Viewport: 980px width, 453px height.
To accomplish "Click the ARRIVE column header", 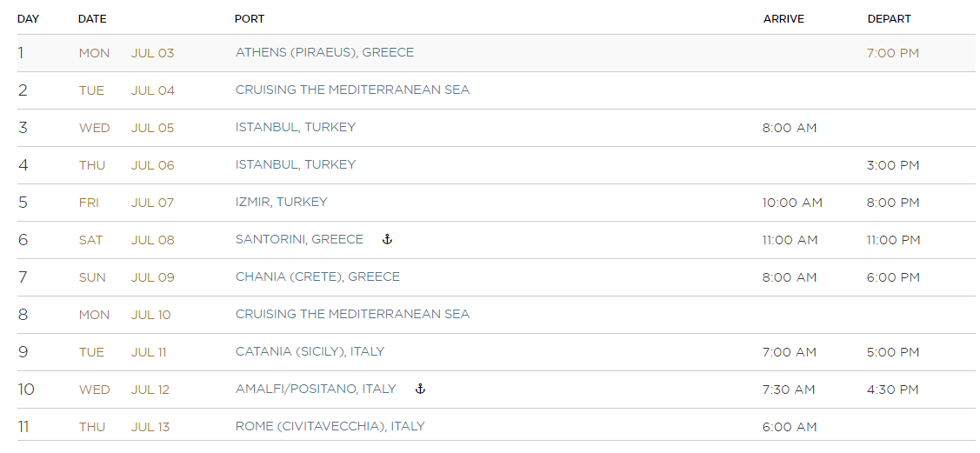I will 783,19.
